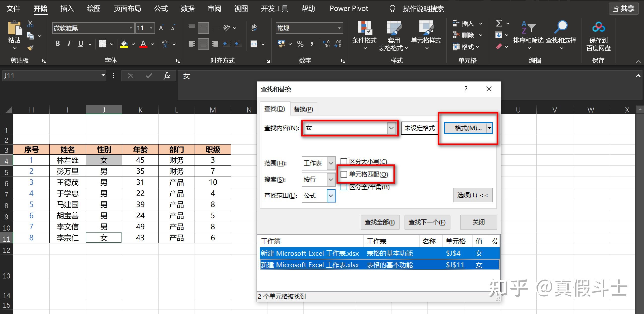644x314 pixels.
Task: Click the 选项(T) << button
Action: (473, 195)
